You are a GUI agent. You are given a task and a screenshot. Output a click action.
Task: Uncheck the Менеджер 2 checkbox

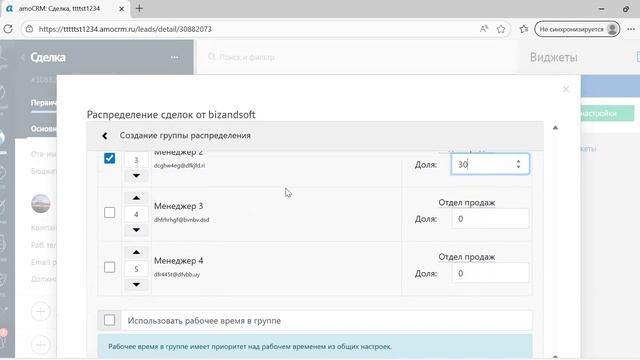pyautogui.click(x=109, y=158)
